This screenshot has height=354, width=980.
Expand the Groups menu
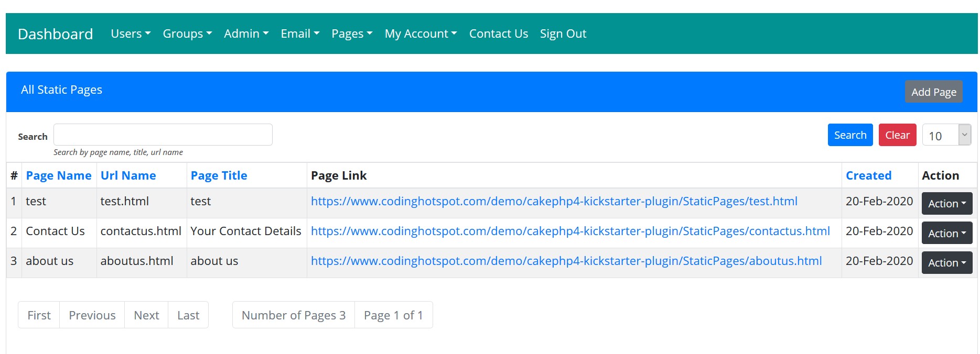coord(187,34)
